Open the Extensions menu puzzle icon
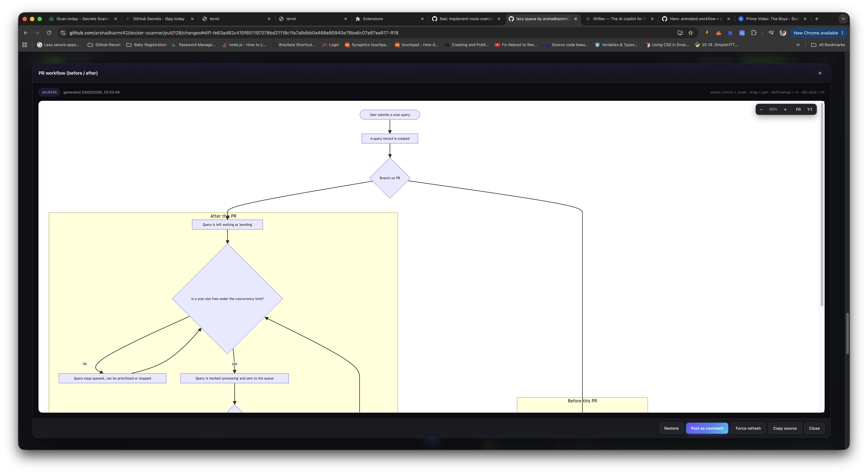 (754, 33)
